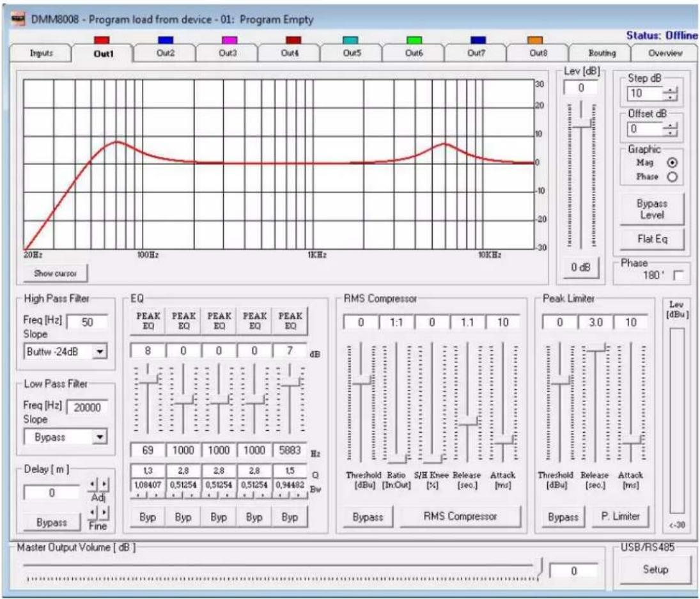The height and width of the screenshot is (599, 700).
Task: Click the Delay Bypass button
Action: (x=52, y=522)
